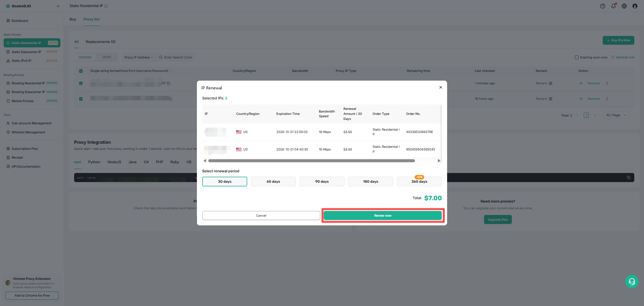The width and height of the screenshot is (644, 306).
Task: Copy the curl command code snippet
Action: click(629, 178)
